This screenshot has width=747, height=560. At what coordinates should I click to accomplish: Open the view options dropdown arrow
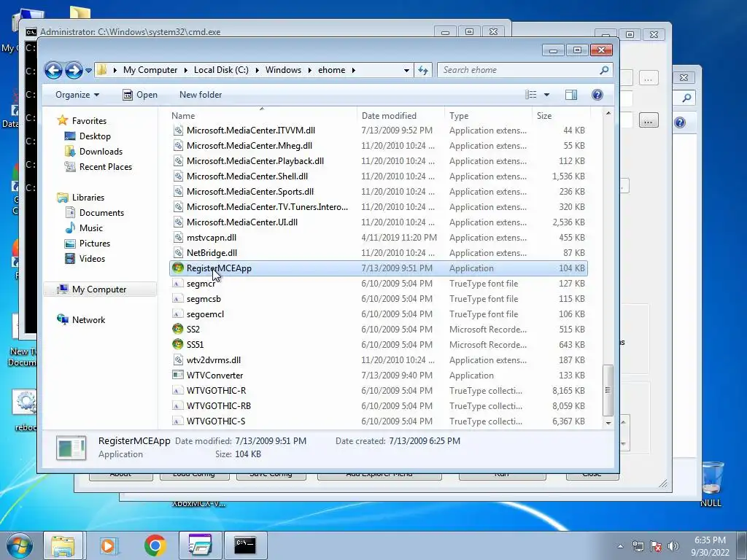pyautogui.click(x=546, y=95)
